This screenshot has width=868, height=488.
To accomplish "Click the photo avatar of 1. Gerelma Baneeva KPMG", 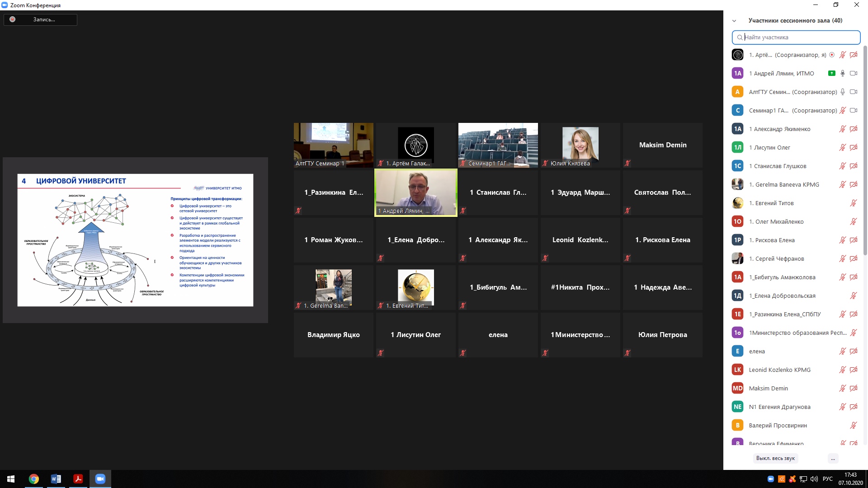I will [x=737, y=184].
